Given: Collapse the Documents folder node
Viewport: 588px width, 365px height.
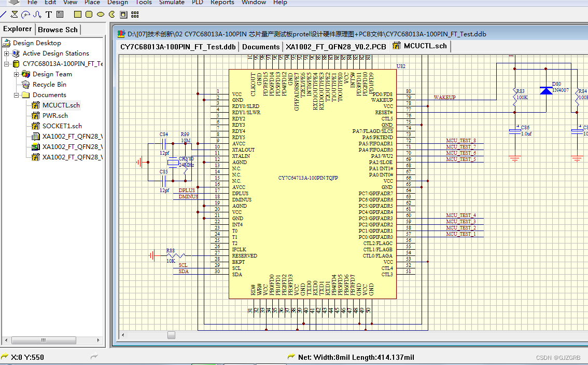Looking at the screenshot, I should click(16, 94).
